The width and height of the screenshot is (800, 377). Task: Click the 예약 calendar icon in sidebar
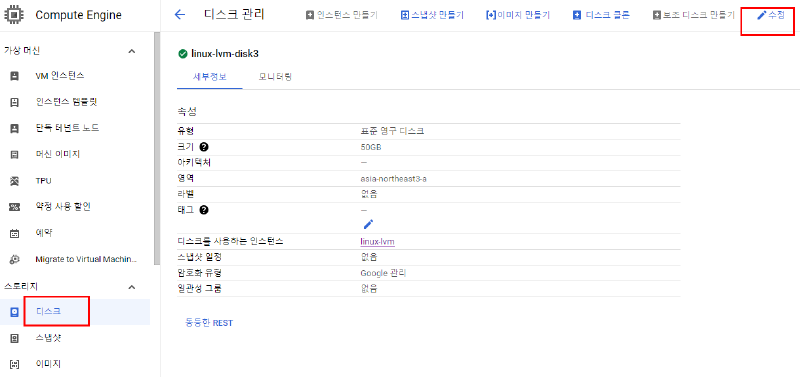click(x=14, y=233)
